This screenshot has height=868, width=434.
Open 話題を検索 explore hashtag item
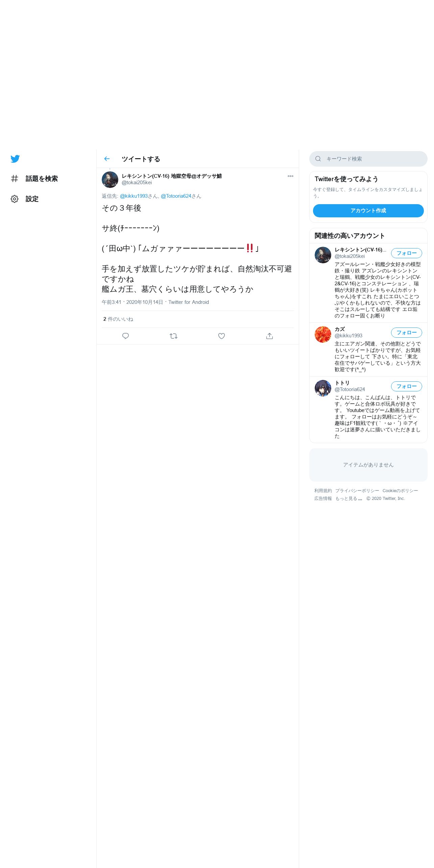click(x=34, y=178)
